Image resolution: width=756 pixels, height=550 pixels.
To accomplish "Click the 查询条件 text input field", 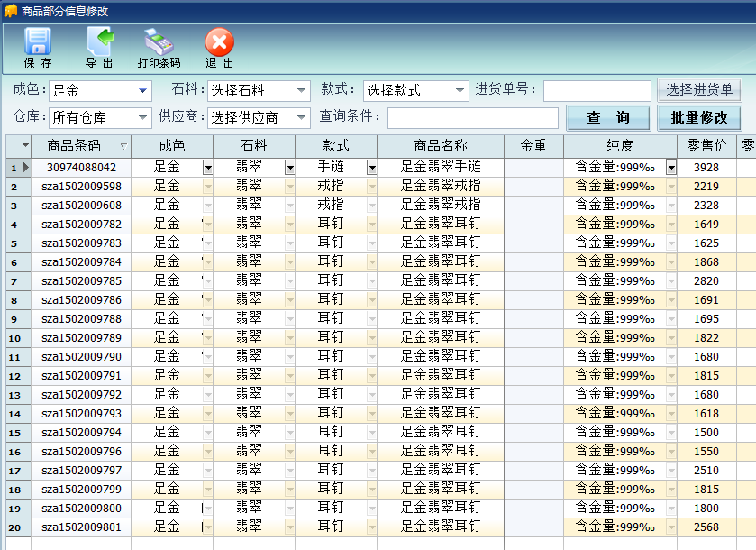I will click(x=472, y=118).
